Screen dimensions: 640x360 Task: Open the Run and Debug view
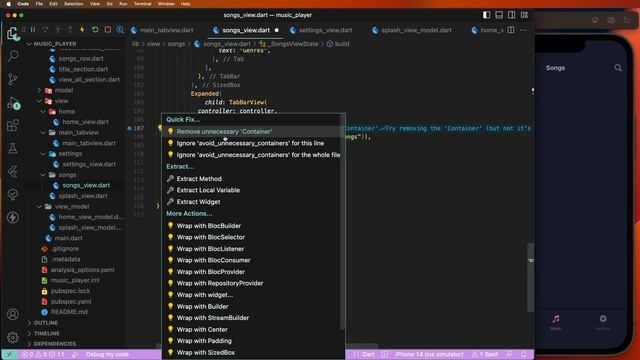(13, 102)
